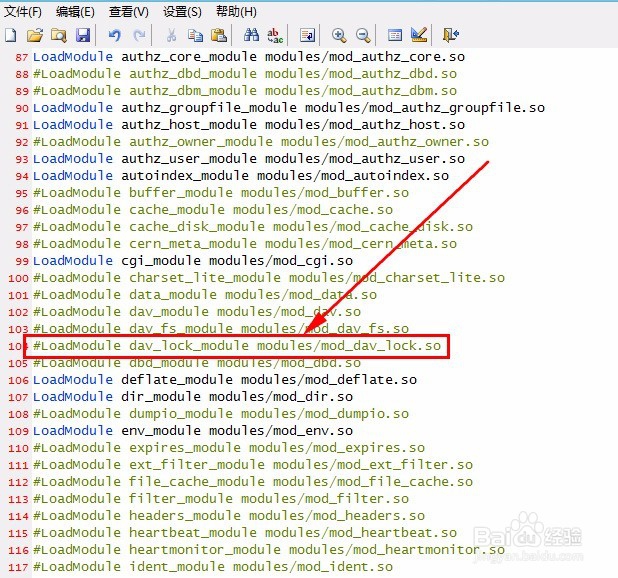This screenshot has height=578, width=618.
Task: Click the LoadModule deflate_module line
Action: pos(225,380)
